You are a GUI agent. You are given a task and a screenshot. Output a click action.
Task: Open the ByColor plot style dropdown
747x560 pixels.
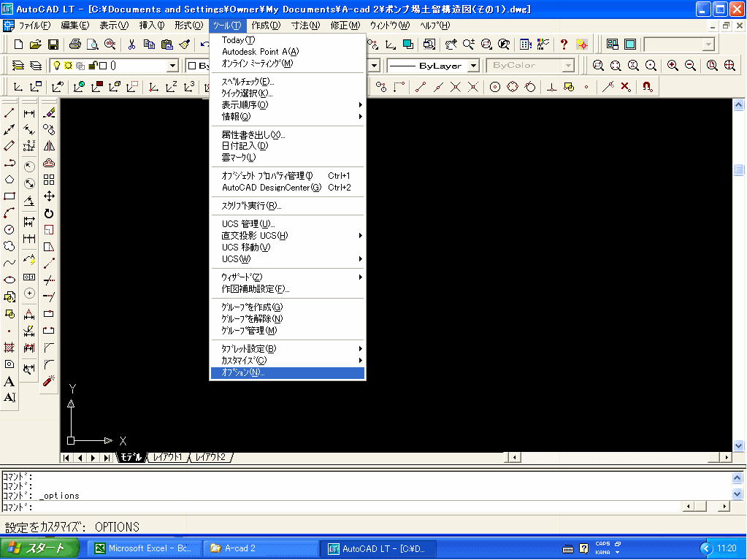pos(568,65)
